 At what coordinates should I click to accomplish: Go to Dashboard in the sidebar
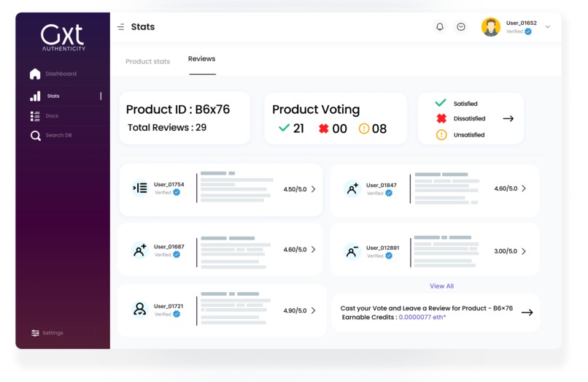[x=61, y=74]
